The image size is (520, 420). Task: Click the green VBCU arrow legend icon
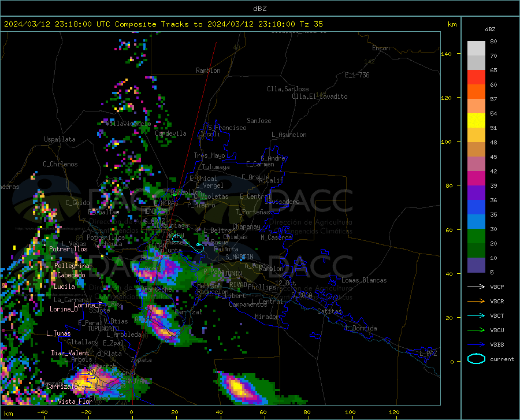pos(476,330)
